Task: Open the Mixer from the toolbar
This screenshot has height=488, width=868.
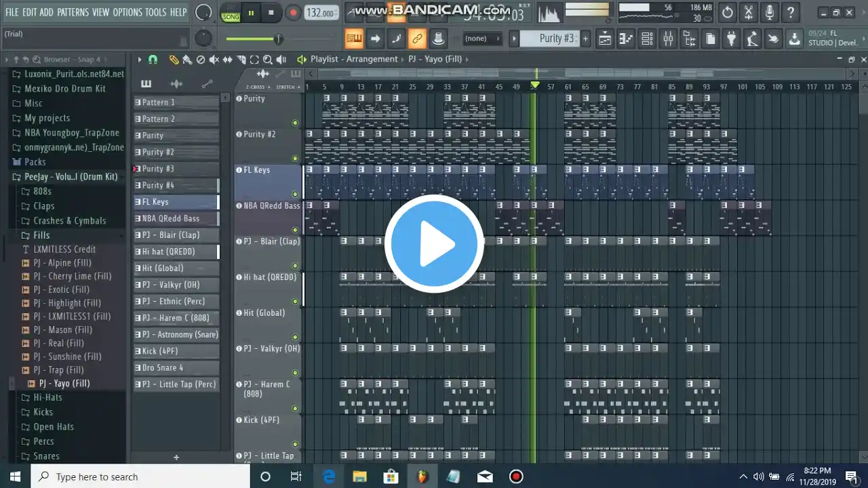Action: click(668, 39)
